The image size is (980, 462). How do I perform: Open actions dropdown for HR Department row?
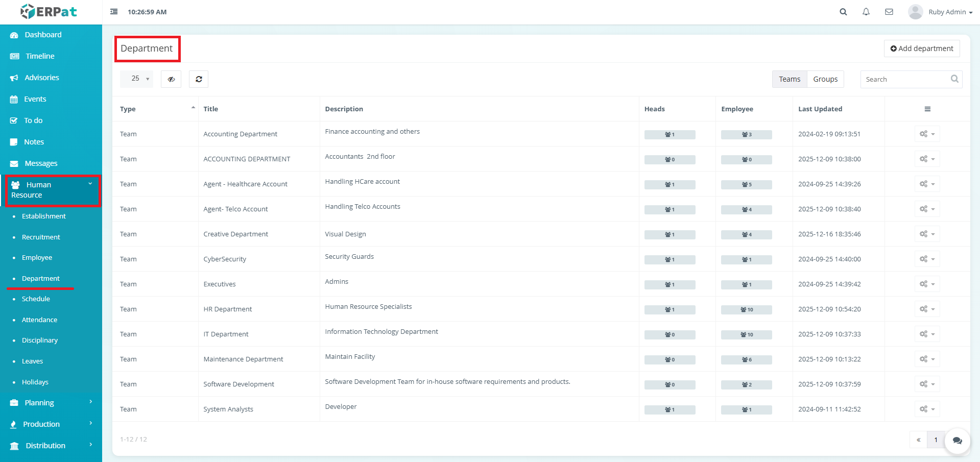[x=927, y=309]
